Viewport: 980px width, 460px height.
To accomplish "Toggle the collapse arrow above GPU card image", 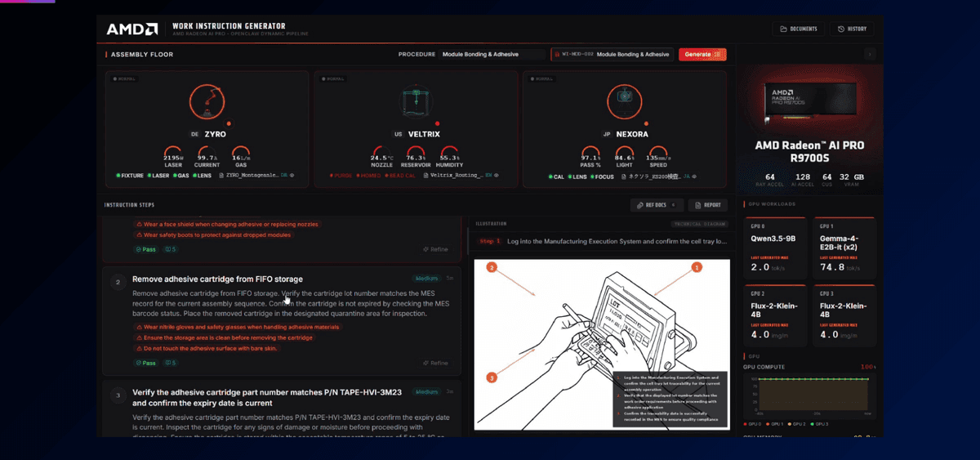I will click(x=870, y=54).
